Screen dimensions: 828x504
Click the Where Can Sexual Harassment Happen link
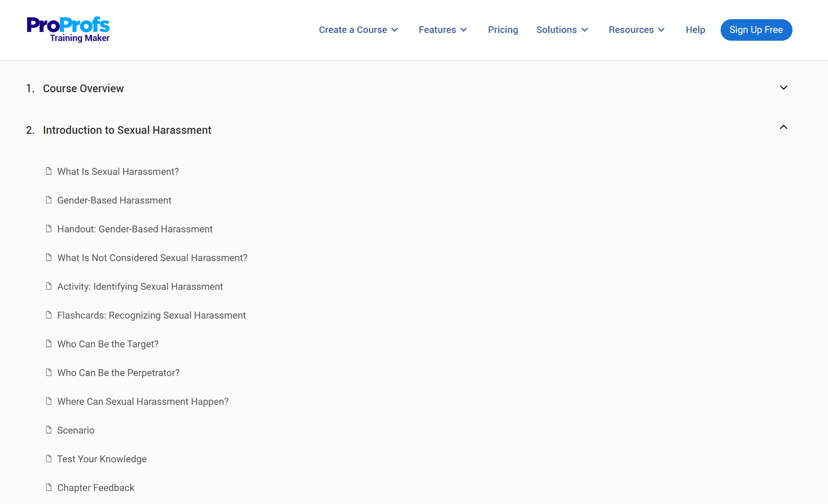(x=143, y=401)
